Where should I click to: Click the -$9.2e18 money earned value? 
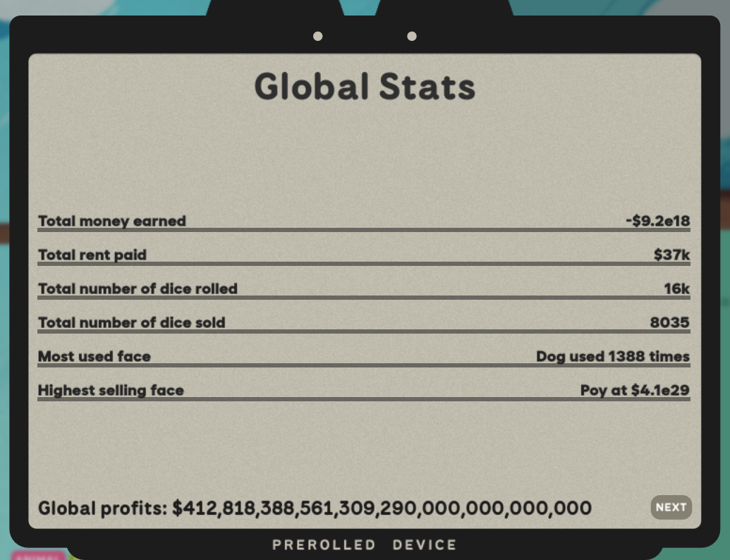click(657, 221)
